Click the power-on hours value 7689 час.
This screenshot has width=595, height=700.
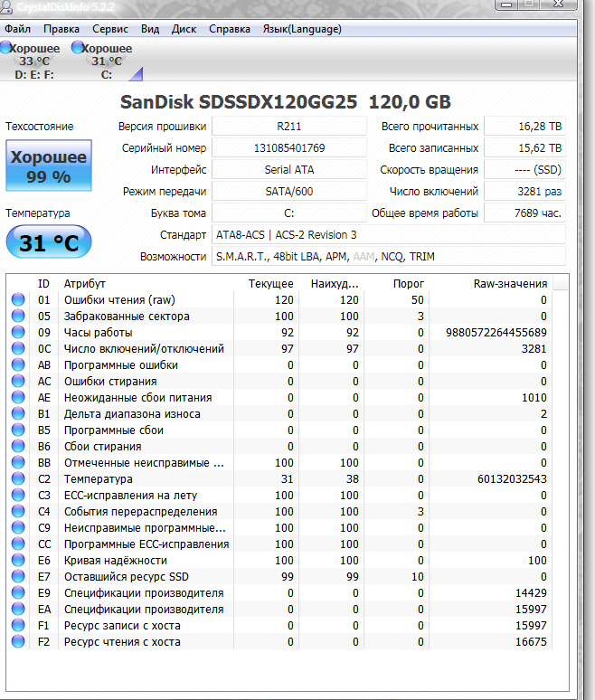(525, 213)
